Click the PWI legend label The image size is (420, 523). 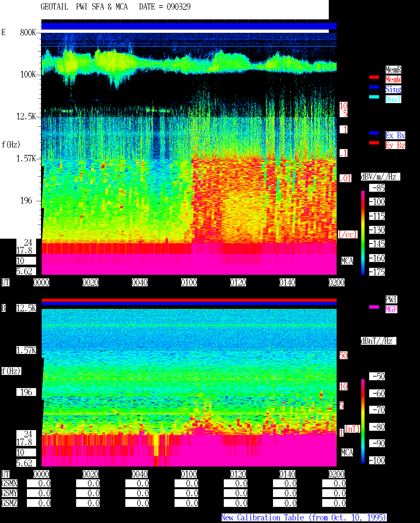(391, 299)
